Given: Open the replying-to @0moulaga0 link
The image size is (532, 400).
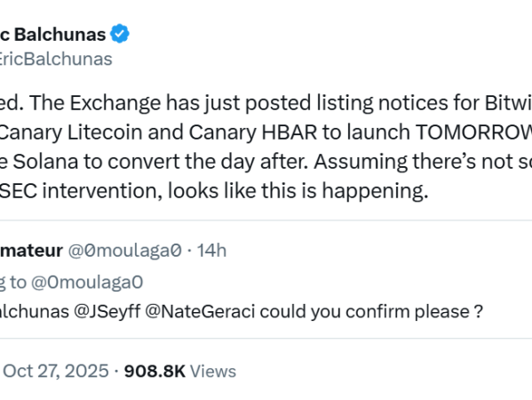Looking at the screenshot, I should 87,282.
